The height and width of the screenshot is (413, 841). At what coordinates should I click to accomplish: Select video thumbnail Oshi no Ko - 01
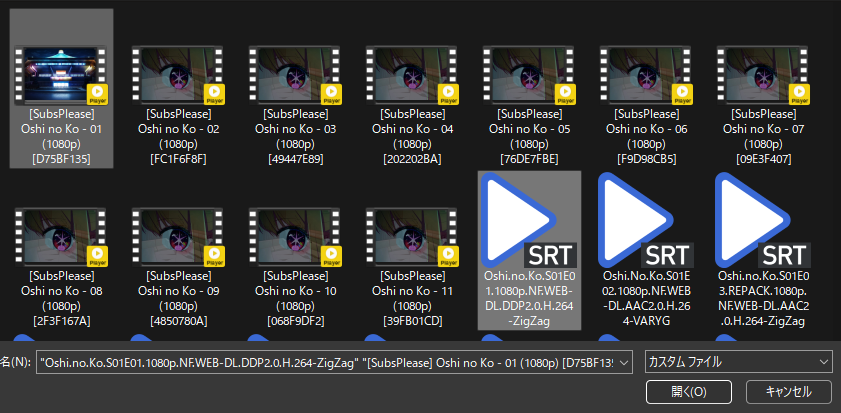pos(61,75)
